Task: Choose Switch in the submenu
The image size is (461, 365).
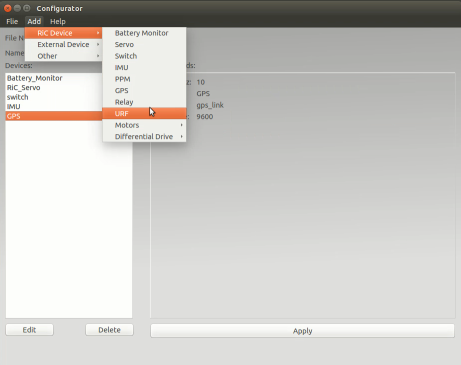Action: (144, 56)
